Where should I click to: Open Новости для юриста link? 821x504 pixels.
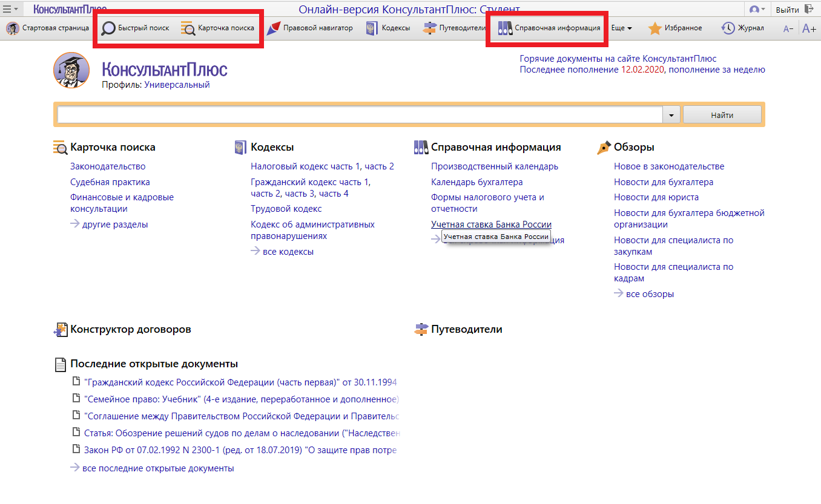(x=656, y=197)
